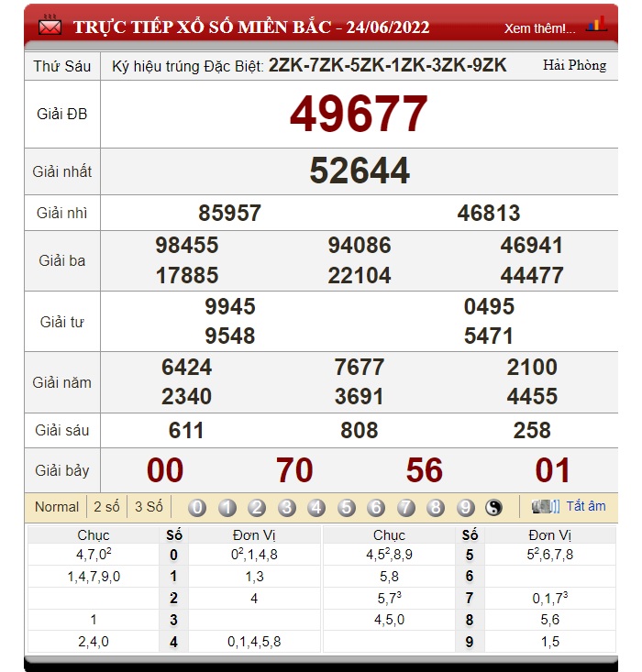Click second prize number 46813

click(489, 213)
